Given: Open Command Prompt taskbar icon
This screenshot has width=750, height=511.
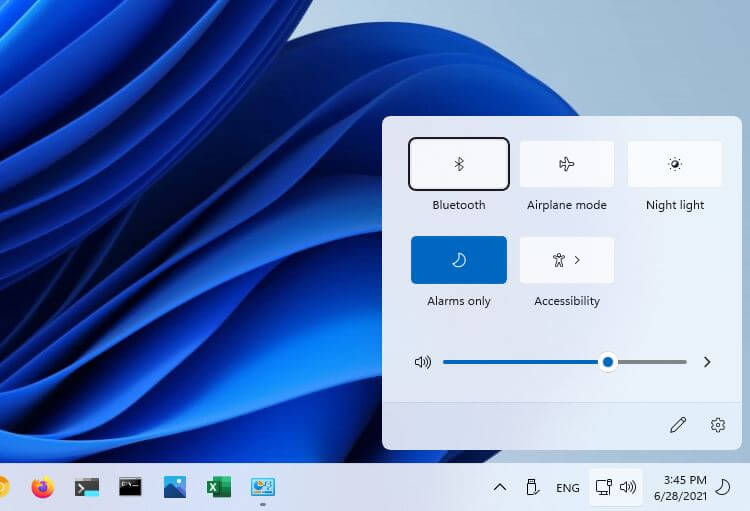Looking at the screenshot, I should 130,487.
